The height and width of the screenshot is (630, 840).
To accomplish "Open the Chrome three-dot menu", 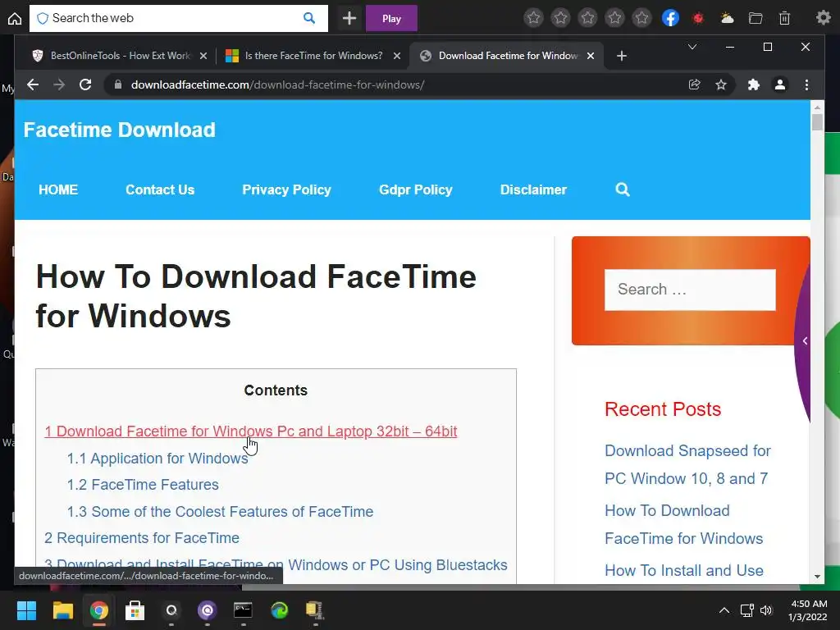I will (807, 84).
